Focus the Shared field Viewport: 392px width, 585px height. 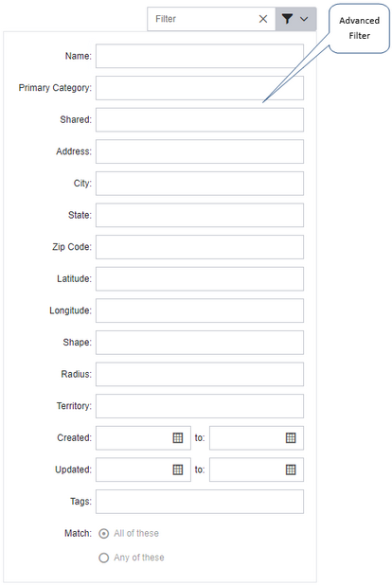point(200,120)
